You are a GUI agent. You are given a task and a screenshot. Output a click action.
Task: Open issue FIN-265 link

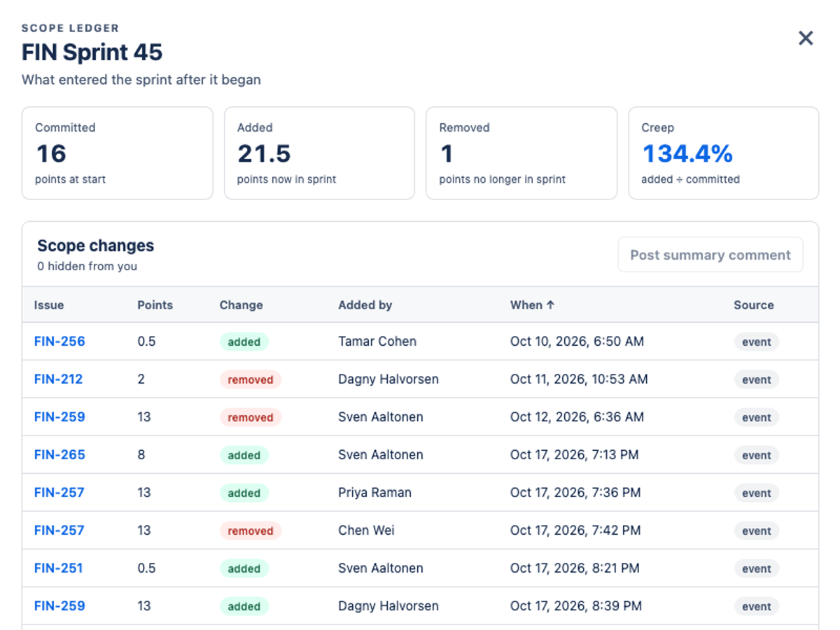(59, 455)
